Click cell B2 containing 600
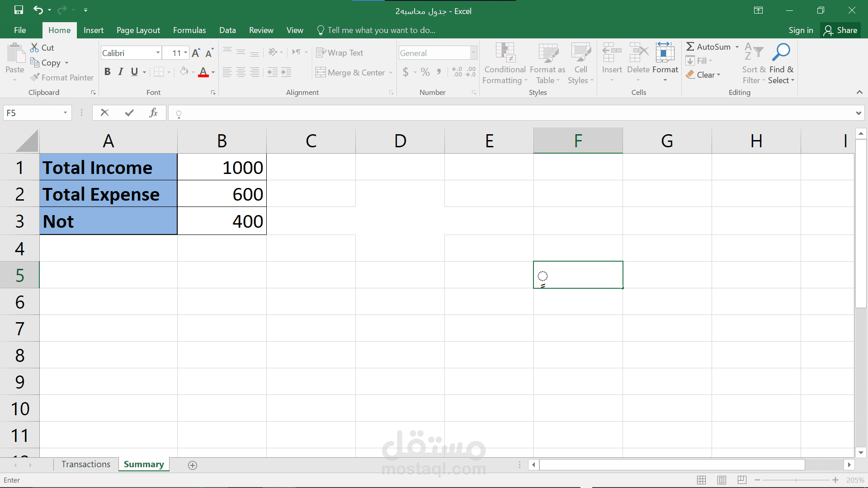This screenshot has height=488, width=868. coord(222,194)
